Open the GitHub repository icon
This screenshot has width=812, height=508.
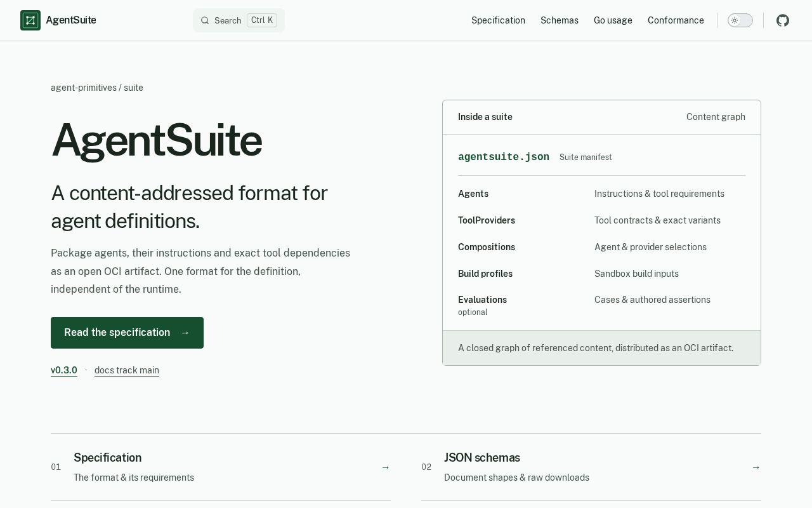pyautogui.click(x=783, y=20)
